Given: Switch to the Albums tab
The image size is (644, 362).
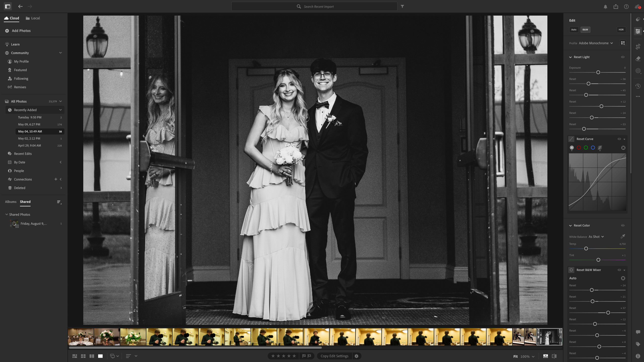Looking at the screenshot, I should (11, 202).
